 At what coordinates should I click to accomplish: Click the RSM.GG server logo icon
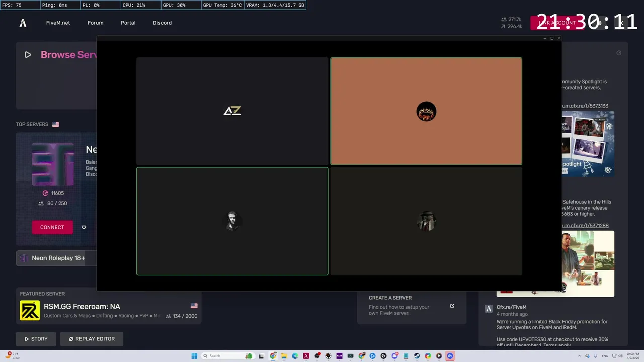30,310
